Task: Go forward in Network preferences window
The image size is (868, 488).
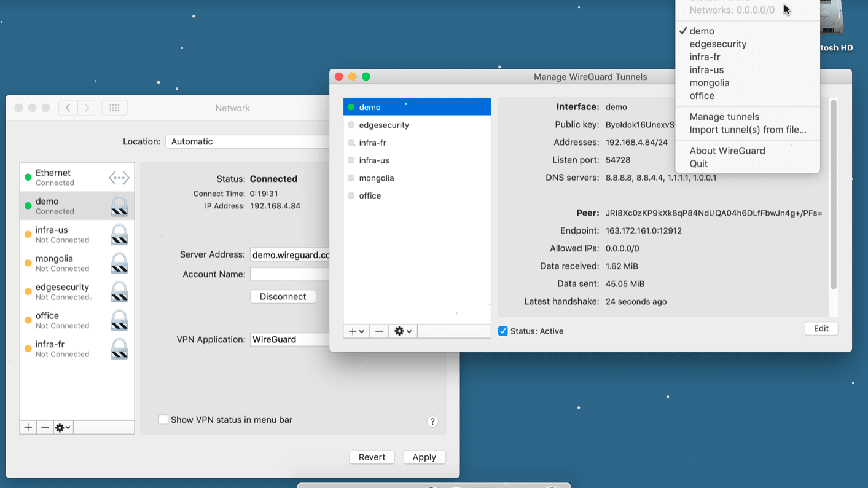Action: 87,108
